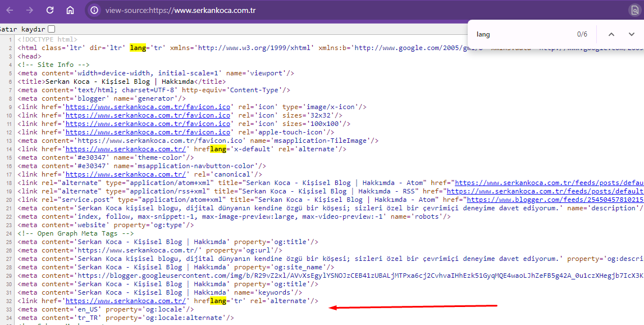
Task: Click the 'Open Graph Meta Tags' comment
Action: pos(76,233)
